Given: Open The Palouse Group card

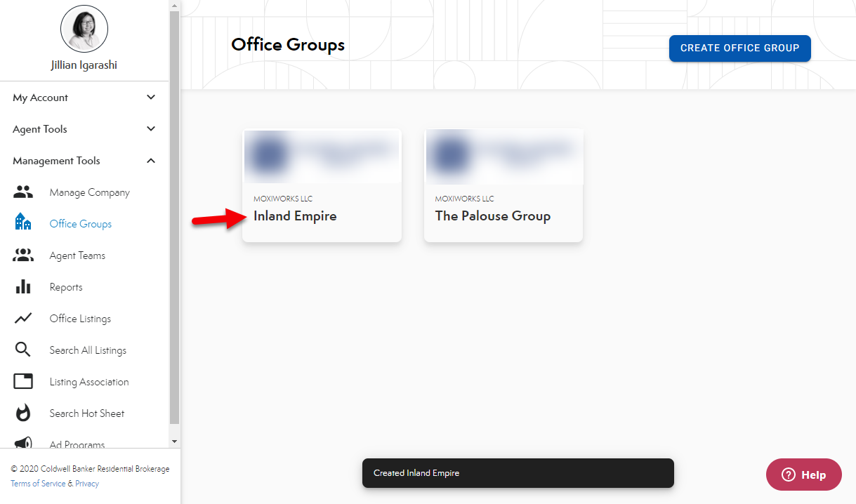Looking at the screenshot, I should click(503, 186).
